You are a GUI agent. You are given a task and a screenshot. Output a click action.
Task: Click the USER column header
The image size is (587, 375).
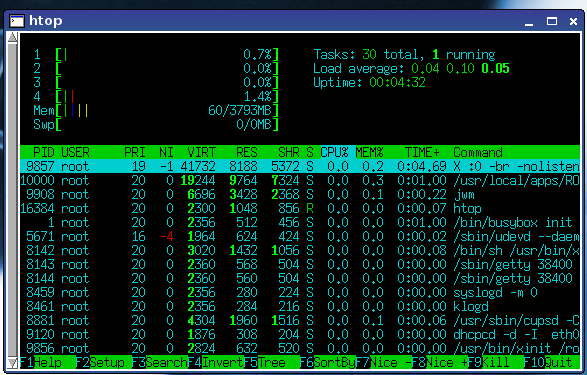(75, 152)
